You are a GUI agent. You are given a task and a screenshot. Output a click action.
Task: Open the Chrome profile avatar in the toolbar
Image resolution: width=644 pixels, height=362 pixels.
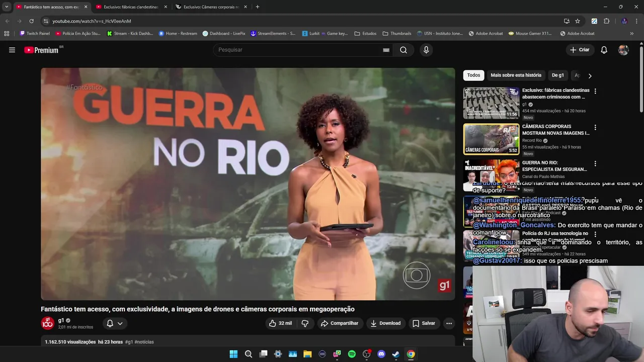[x=624, y=21]
